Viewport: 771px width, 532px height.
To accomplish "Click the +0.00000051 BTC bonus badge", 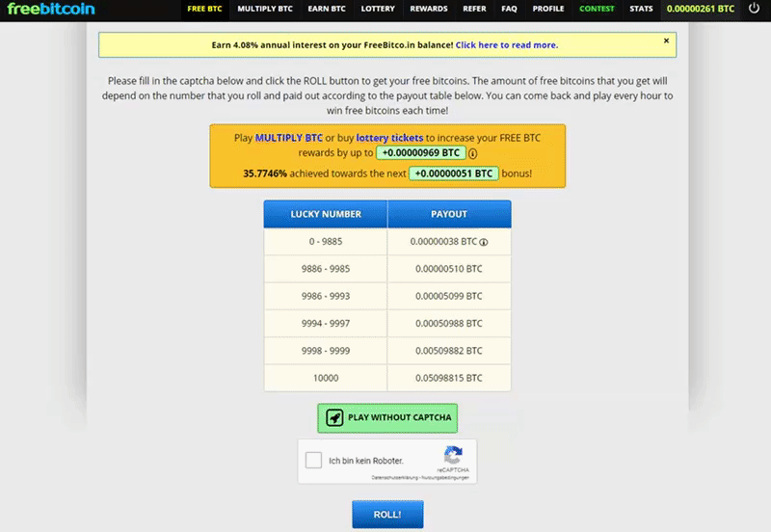I will tap(454, 173).
